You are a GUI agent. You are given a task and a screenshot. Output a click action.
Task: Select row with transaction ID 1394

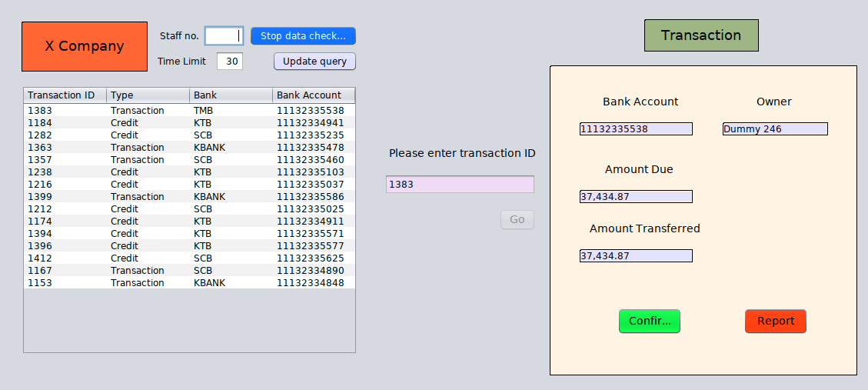pyautogui.click(x=189, y=234)
